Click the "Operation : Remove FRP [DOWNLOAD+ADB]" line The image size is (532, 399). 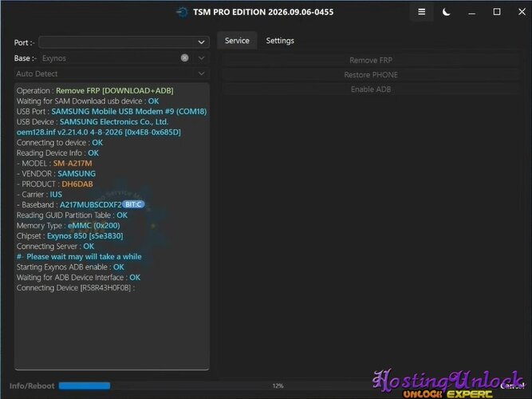95,91
